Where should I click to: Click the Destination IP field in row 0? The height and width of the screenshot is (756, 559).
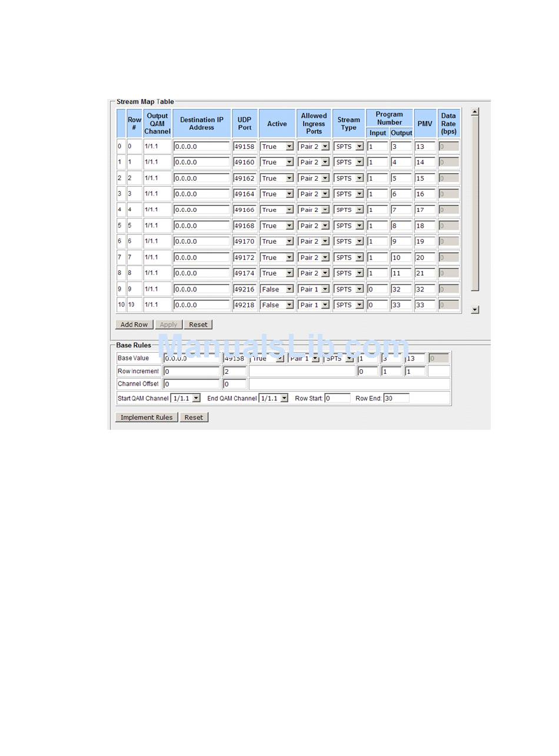[x=202, y=147]
